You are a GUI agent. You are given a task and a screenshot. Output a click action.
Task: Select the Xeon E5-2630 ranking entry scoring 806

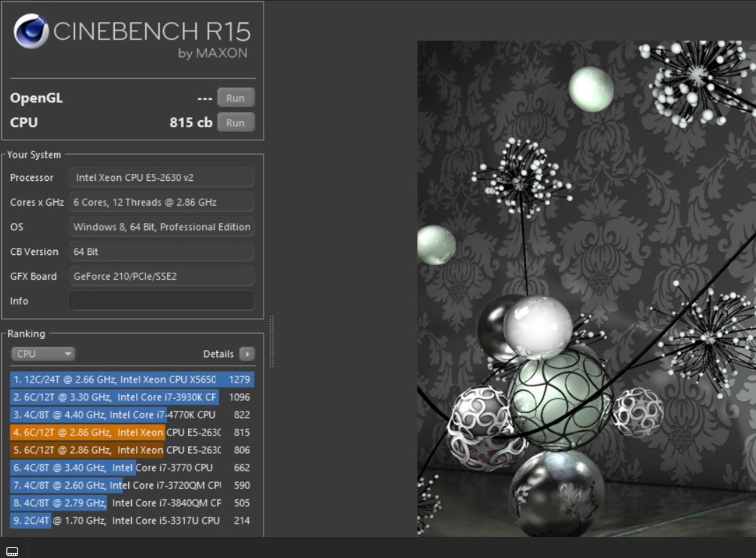pyautogui.click(x=132, y=450)
